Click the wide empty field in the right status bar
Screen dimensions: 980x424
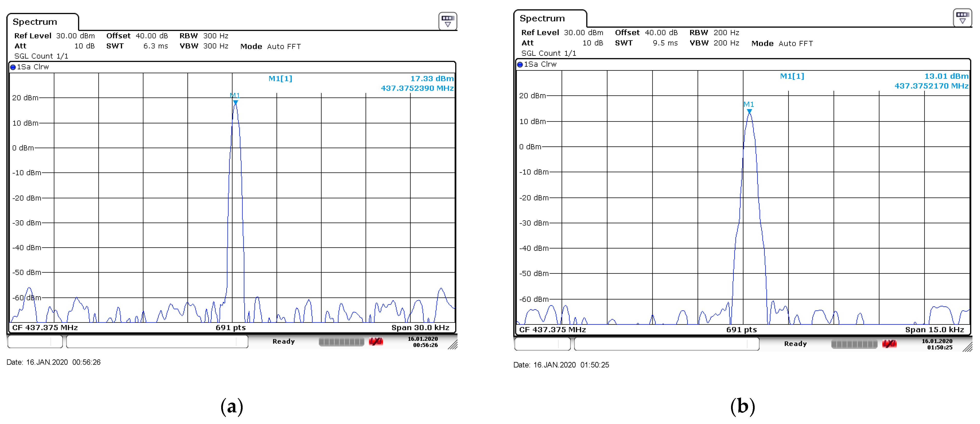pyautogui.click(x=666, y=344)
